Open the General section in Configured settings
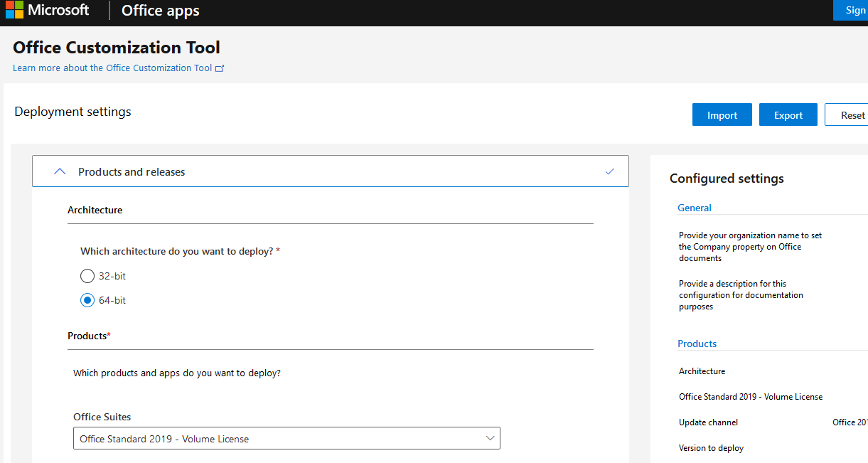868x463 pixels. [694, 208]
